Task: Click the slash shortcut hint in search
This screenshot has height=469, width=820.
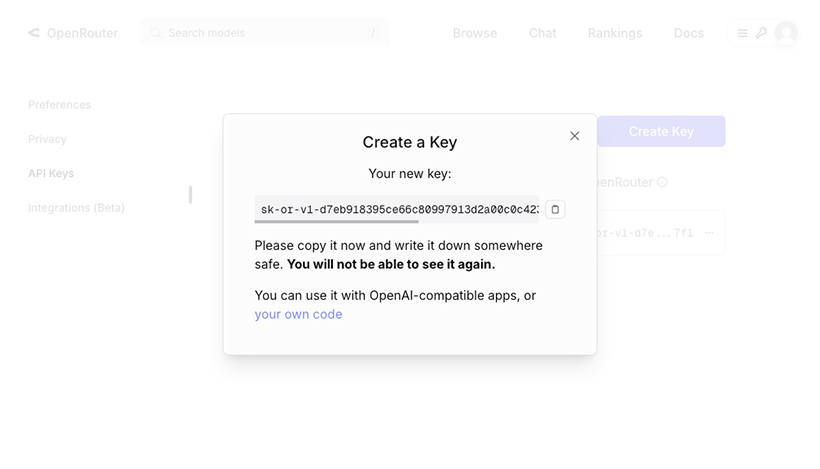Action: 373,33
